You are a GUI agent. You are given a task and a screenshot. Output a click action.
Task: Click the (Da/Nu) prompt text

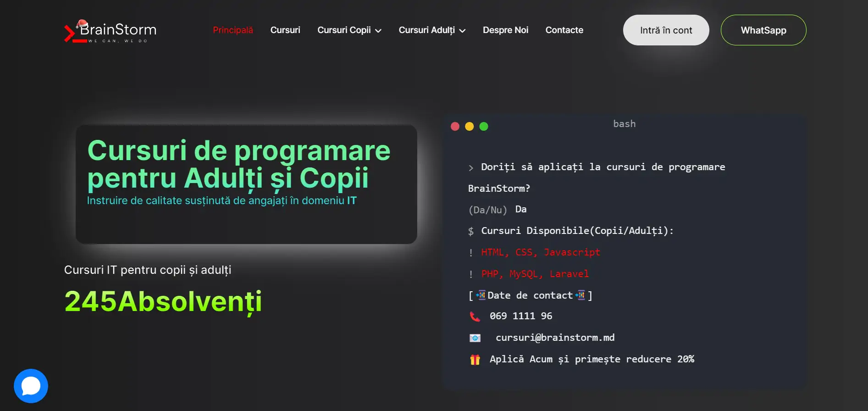488,210
